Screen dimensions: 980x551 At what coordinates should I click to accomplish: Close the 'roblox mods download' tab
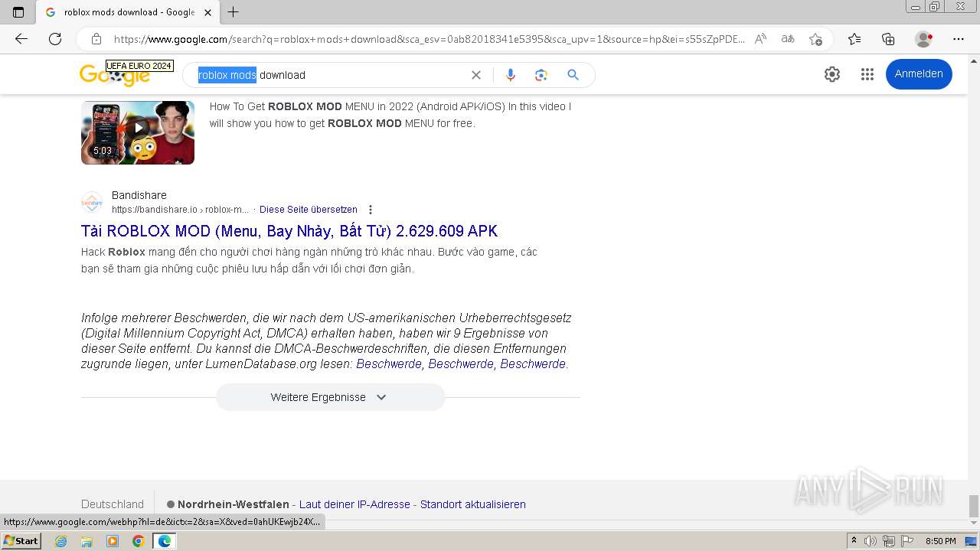207,12
